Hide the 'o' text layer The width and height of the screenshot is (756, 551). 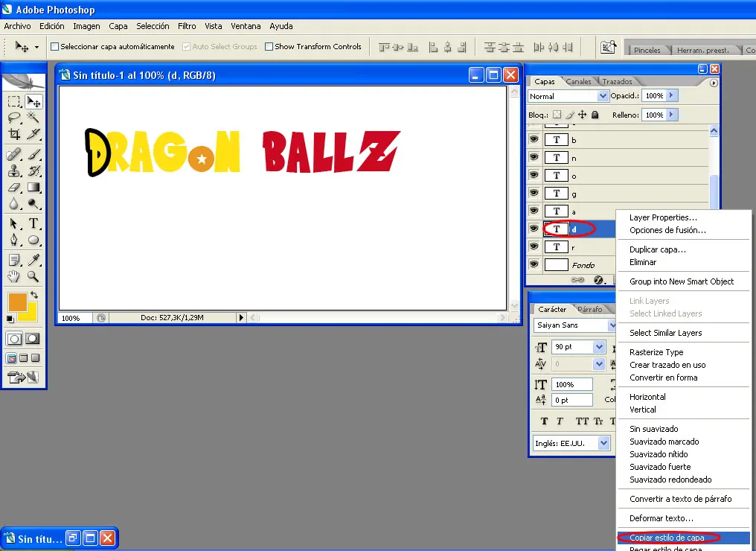click(534, 175)
